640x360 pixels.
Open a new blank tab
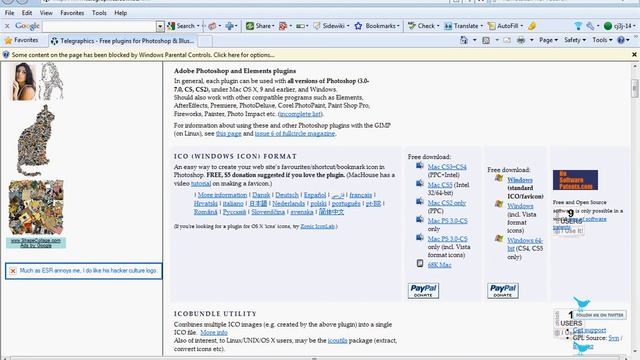[205, 41]
